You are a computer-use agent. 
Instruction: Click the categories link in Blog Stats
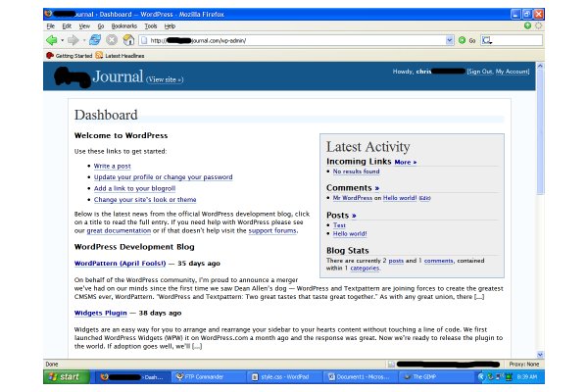(x=365, y=269)
